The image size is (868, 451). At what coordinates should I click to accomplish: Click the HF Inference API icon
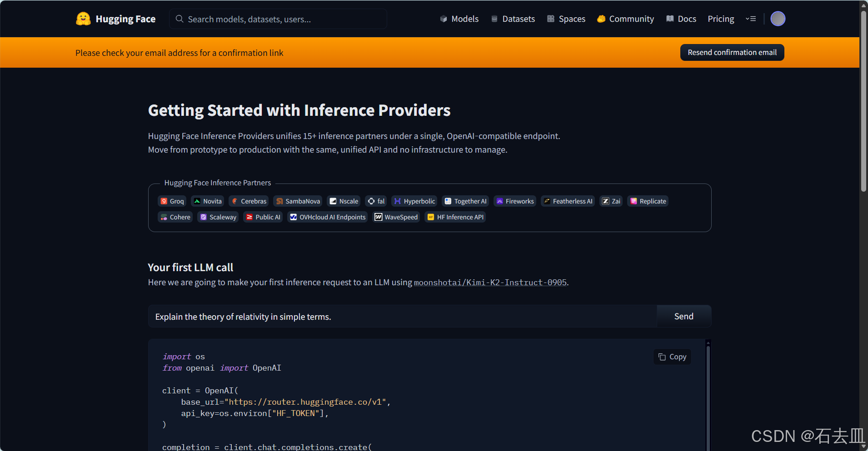coord(431,217)
